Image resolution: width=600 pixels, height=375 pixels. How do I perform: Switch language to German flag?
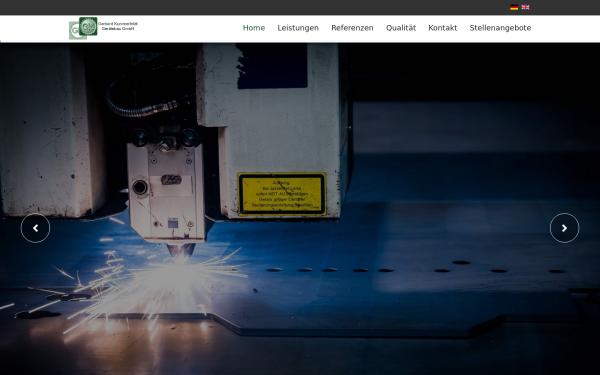point(514,7)
